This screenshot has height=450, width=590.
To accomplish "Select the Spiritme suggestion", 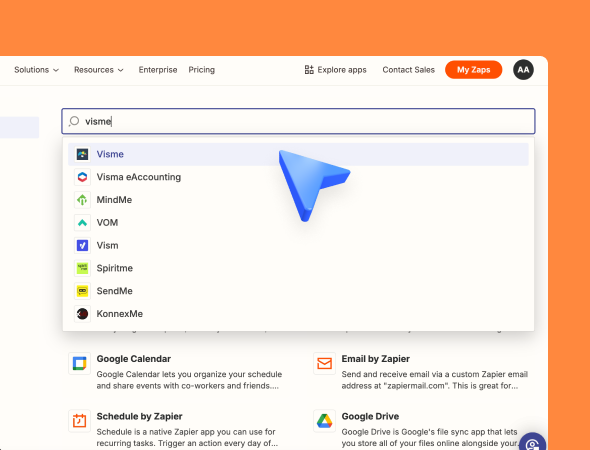I will click(298, 268).
